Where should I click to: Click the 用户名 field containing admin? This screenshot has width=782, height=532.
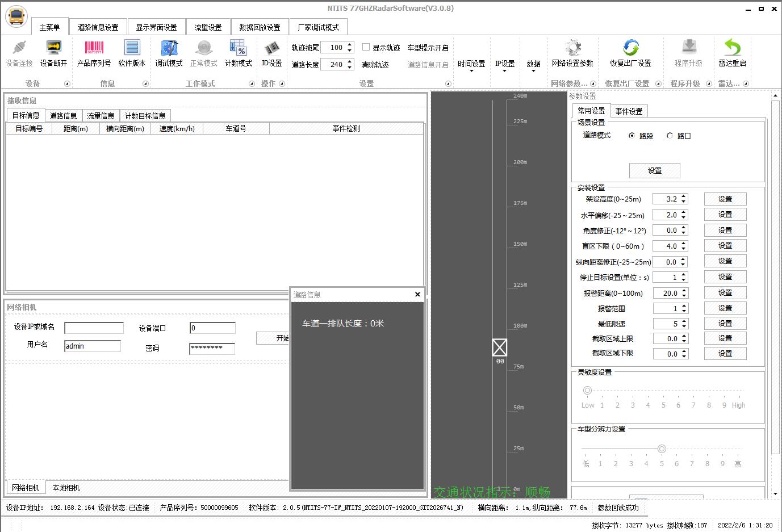tap(93, 346)
